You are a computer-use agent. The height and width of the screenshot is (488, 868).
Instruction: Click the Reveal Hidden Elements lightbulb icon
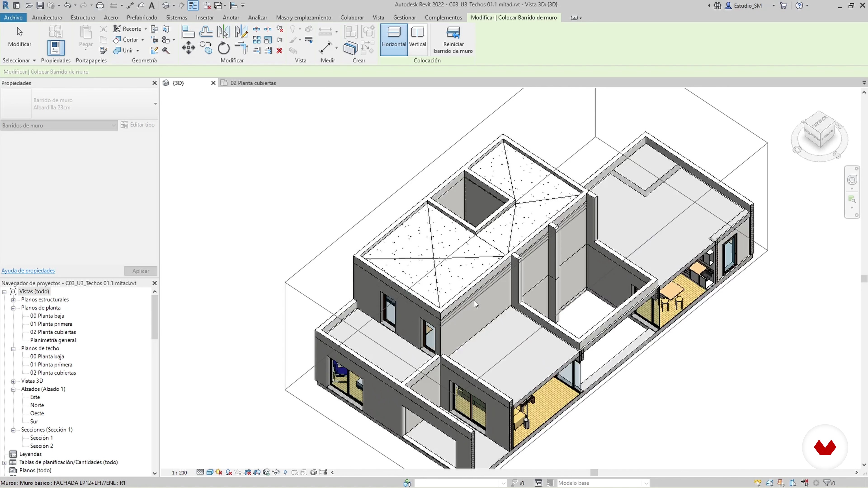(x=285, y=472)
